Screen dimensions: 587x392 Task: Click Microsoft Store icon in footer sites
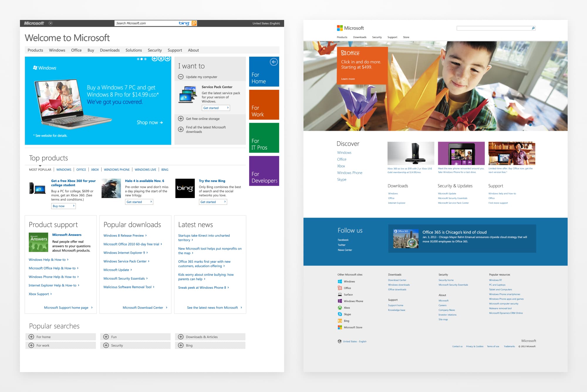point(340,327)
